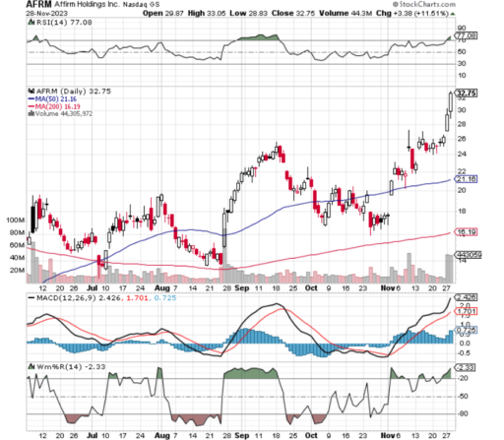Click the Nasdaq GS exchange label
The height and width of the screenshot is (440, 504).
(x=141, y=5)
